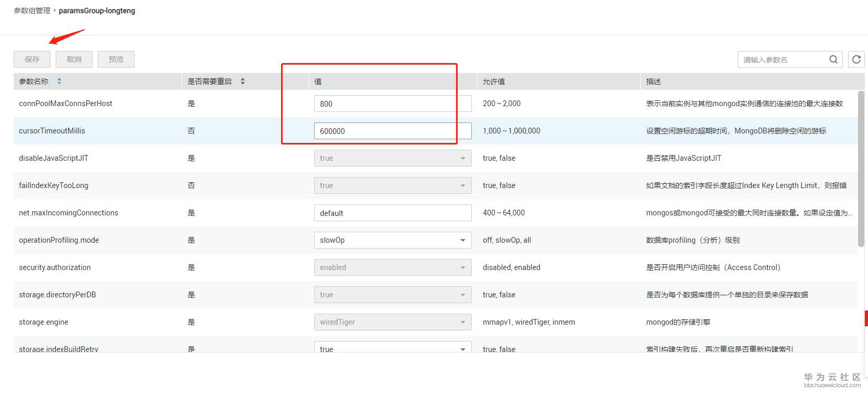Sort by the 参数名称 column arrows

(59, 81)
